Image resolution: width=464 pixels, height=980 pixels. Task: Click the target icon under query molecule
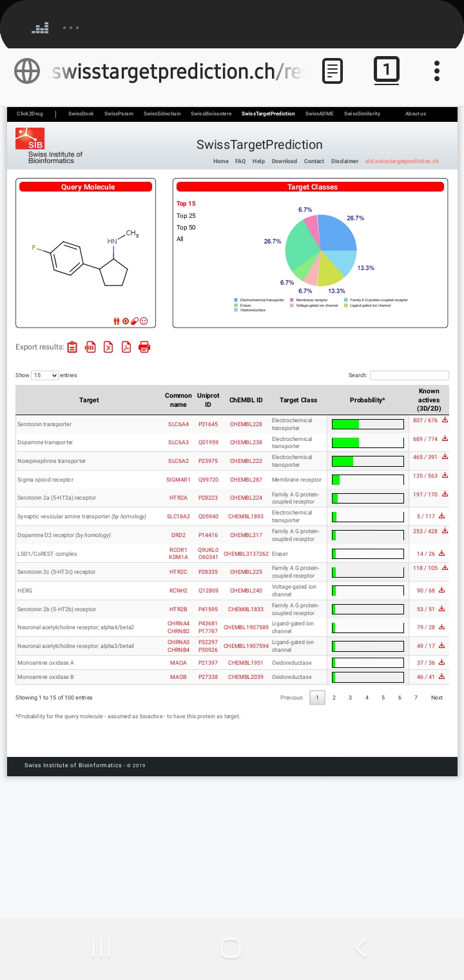[126, 321]
